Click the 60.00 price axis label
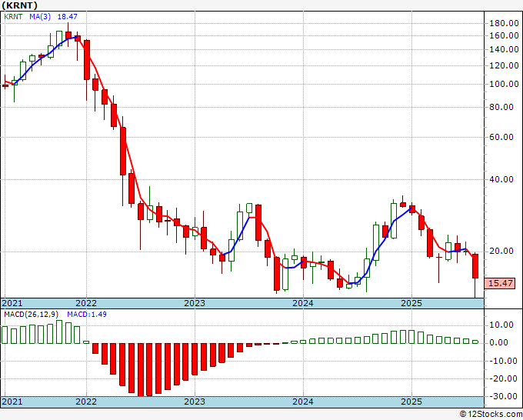This screenshot has height=420, width=523. tap(501, 137)
